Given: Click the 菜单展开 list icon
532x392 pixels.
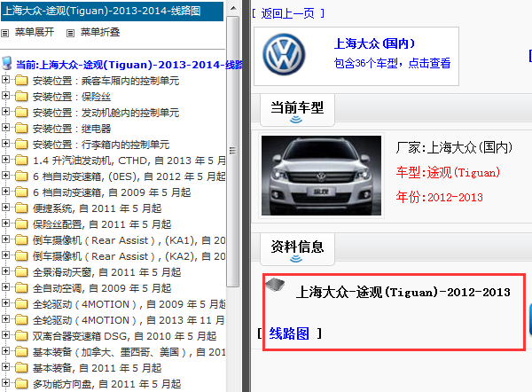Looking at the screenshot, I should 4,34.
